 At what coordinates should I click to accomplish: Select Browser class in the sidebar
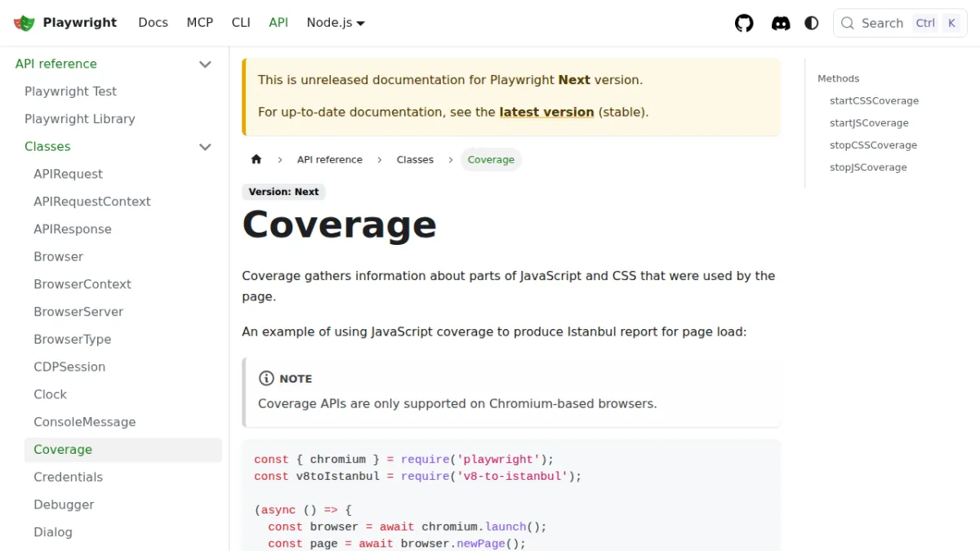click(x=123, y=256)
